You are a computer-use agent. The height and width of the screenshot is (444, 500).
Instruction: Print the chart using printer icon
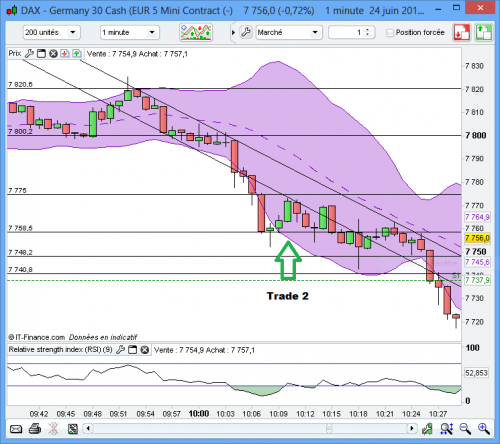pos(35,429)
